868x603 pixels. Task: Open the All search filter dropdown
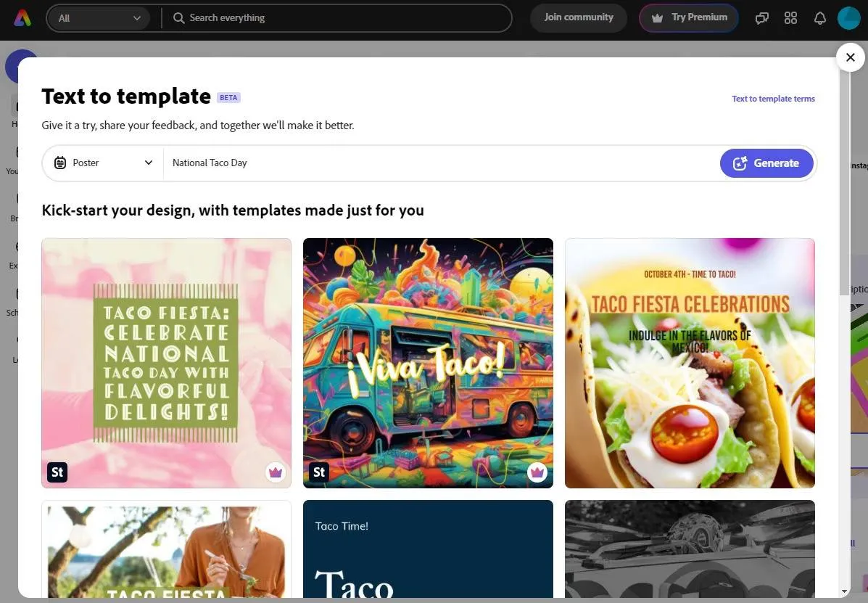(x=99, y=18)
